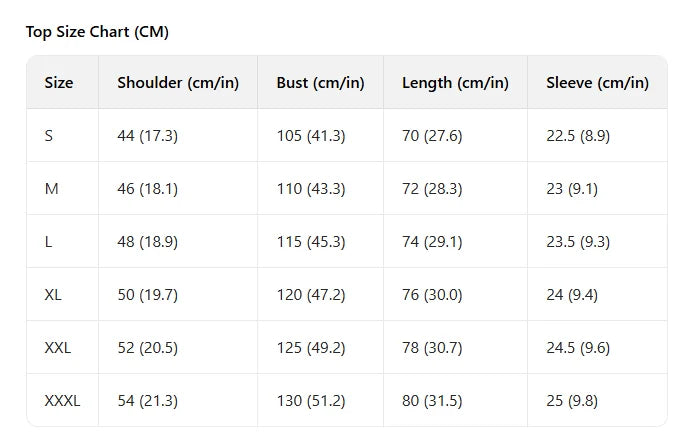Select length value 80 (31.5)
The height and width of the screenshot is (438, 695).
click(x=432, y=401)
